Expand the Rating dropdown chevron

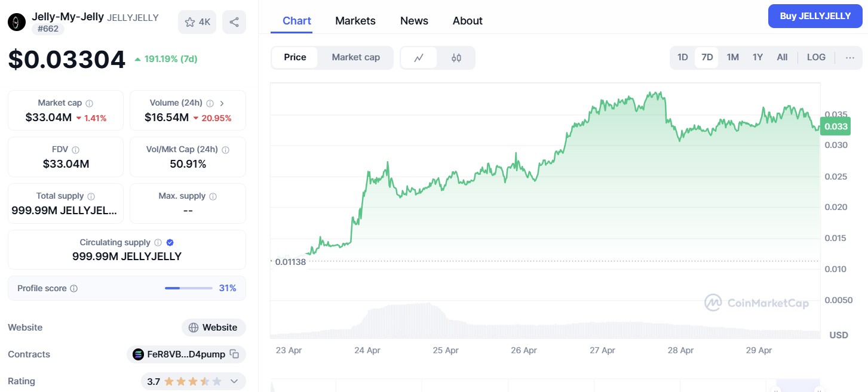[x=234, y=381]
